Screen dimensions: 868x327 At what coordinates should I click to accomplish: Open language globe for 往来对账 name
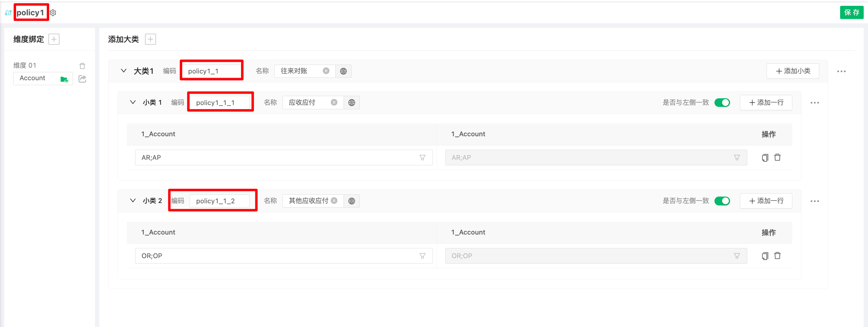point(343,71)
